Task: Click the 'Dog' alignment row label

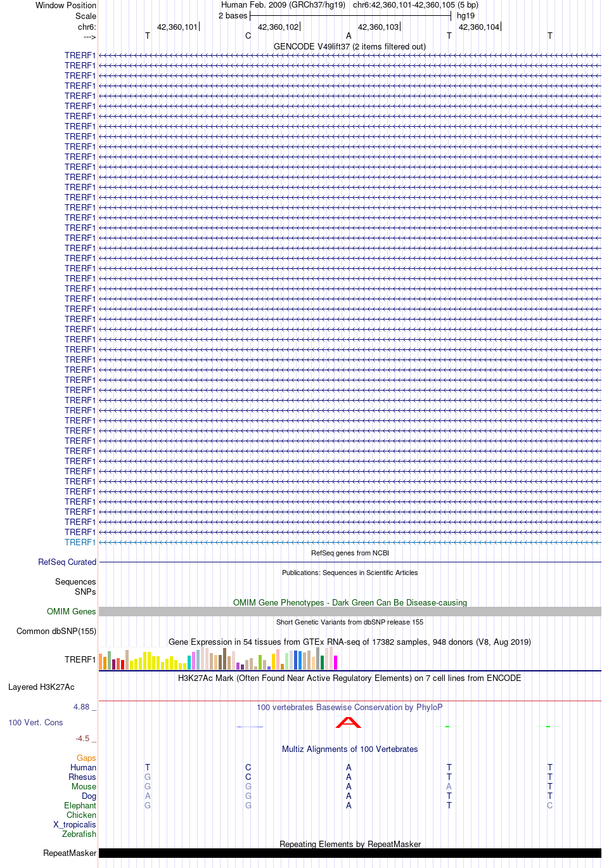Action: [89, 796]
